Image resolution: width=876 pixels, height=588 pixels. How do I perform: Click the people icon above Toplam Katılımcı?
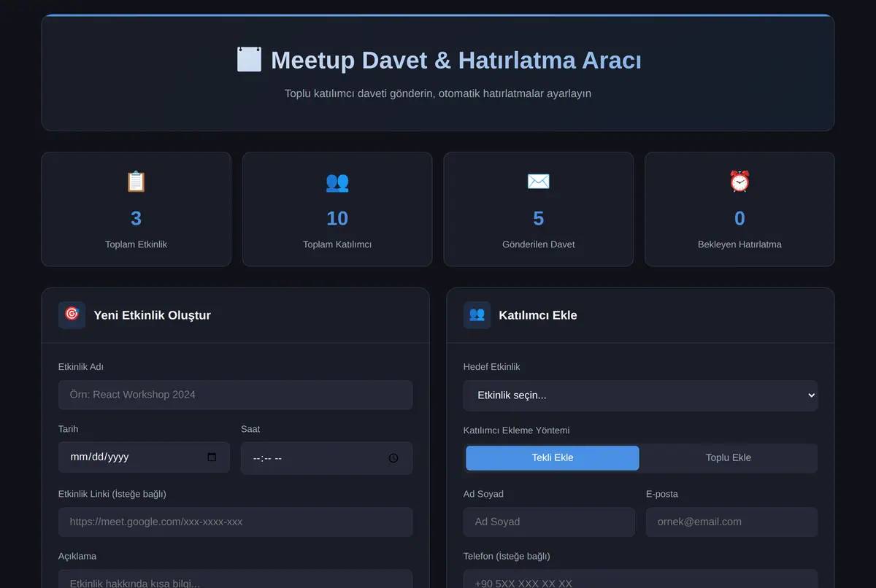click(337, 181)
